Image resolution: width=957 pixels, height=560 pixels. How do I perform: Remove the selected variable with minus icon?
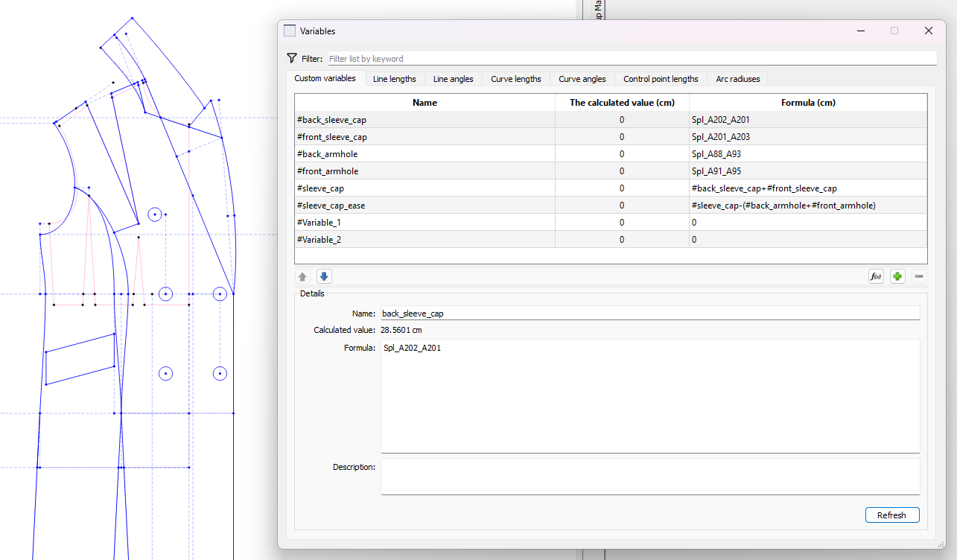(x=919, y=276)
